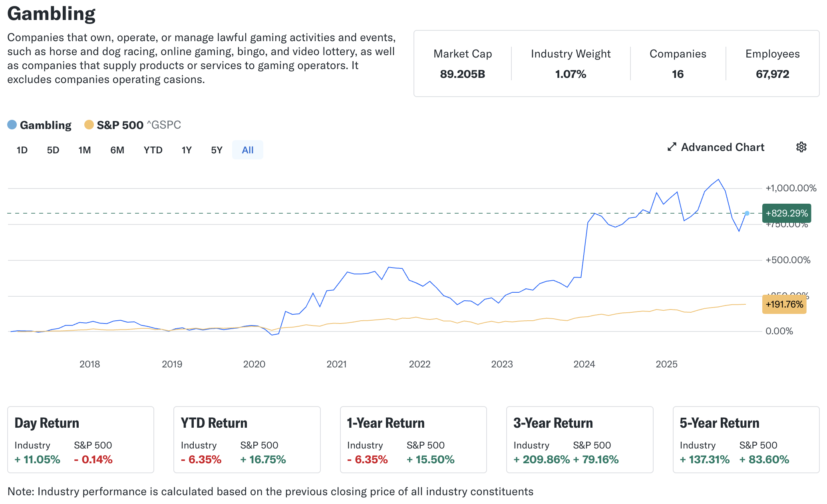
Task: Click the Advanced Chart expand arrow icon
Action: tap(672, 147)
